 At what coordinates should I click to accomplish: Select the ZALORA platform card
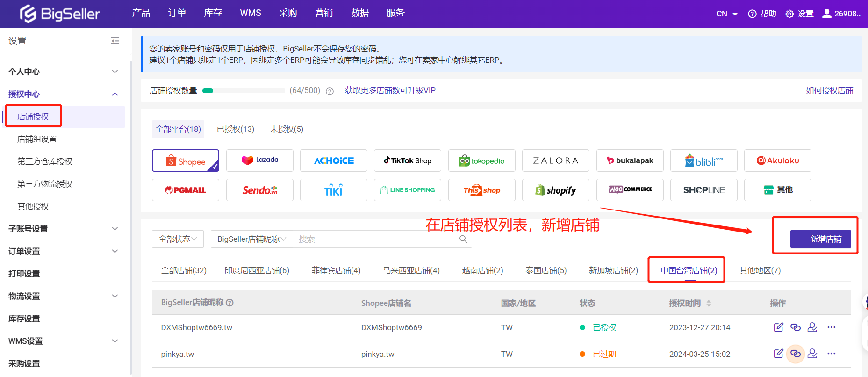(556, 160)
